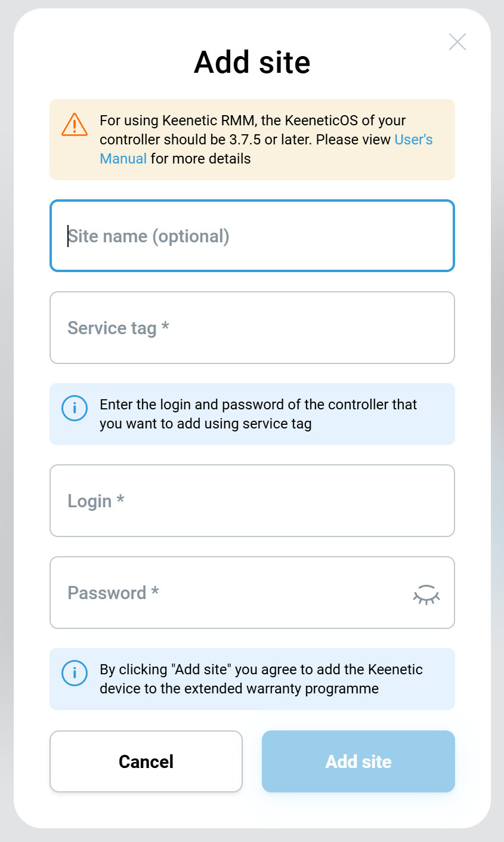Click the Service tag input field
Image resolution: width=504 pixels, height=842 pixels.
pos(252,328)
